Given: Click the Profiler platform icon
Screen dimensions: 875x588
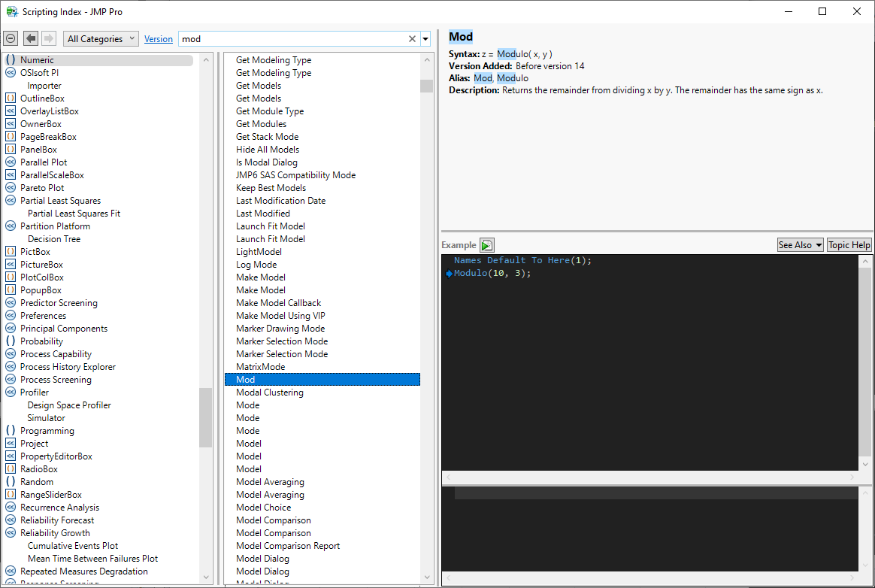Looking at the screenshot, I should 11,392.
